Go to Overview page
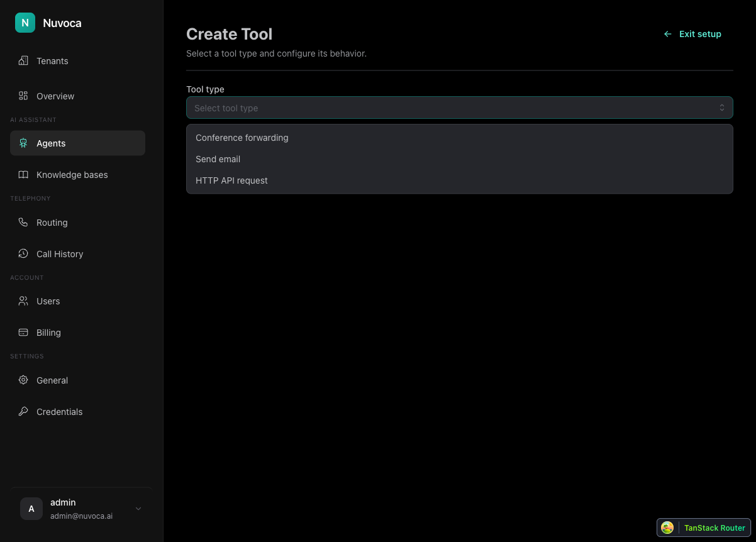The height and width of the screenshot is (542, 756). coord(77,96)
